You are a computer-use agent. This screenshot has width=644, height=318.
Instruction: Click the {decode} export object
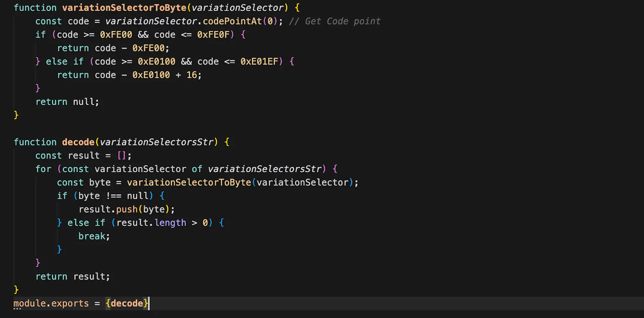click(x=127, y=303)
